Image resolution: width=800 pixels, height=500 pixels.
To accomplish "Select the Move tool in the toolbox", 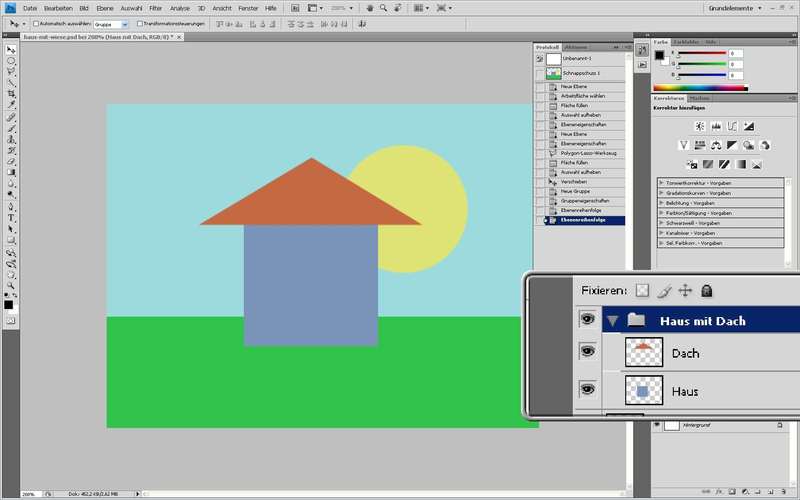I will tap(11, 49).
